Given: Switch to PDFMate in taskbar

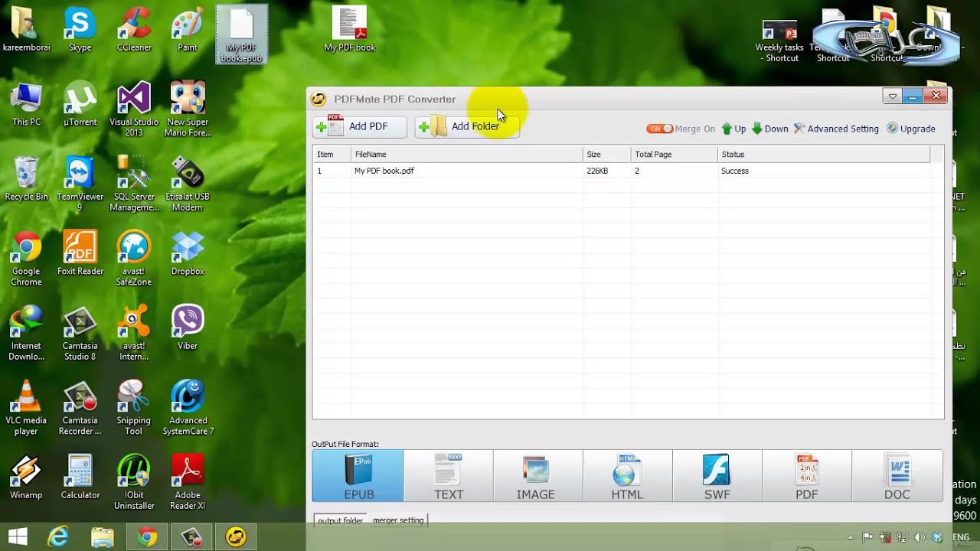Looking at the screenshot, I should tap(236, 537).
